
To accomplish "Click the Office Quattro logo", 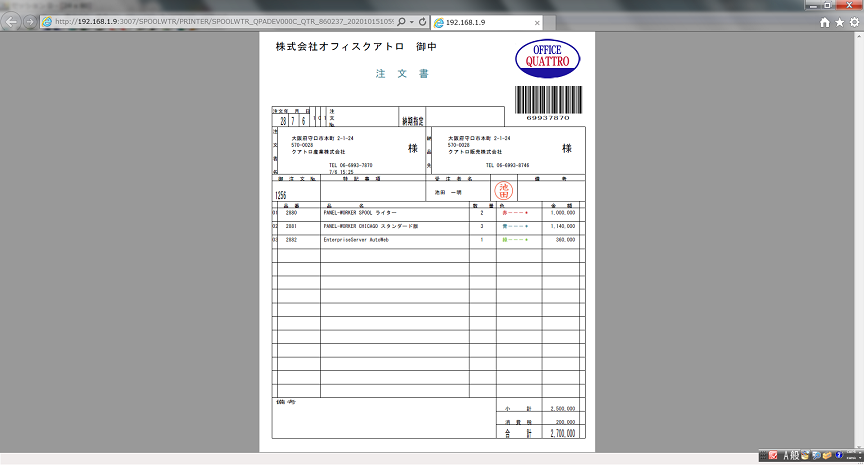I will pyautogui.click(x=547, y=57).
